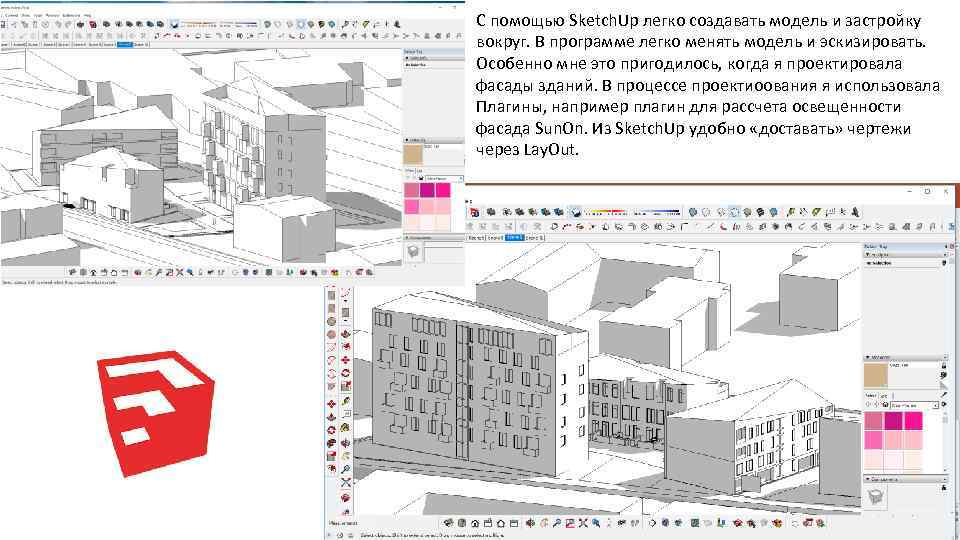Click component thumbnail in lower Components panel
Screen dimensions: 960x540
coord(876,497)
